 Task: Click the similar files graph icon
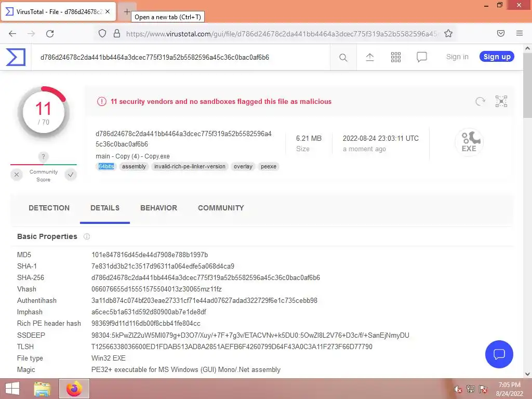[x=501, y=101]
